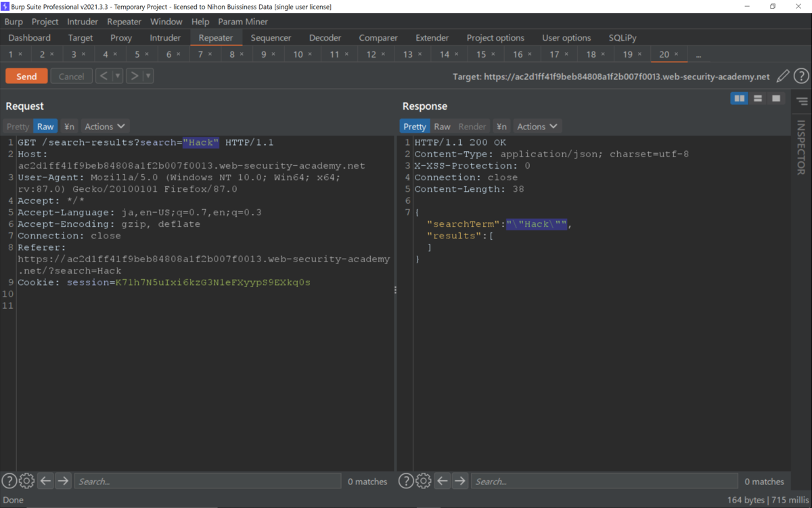Go forward to next request in history

click(x=134, y=76)
